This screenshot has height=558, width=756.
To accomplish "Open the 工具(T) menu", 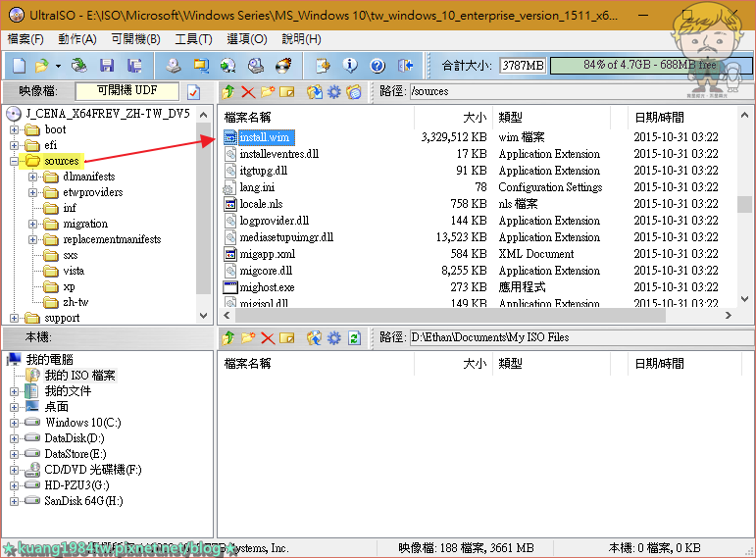I will click(193, 39).
